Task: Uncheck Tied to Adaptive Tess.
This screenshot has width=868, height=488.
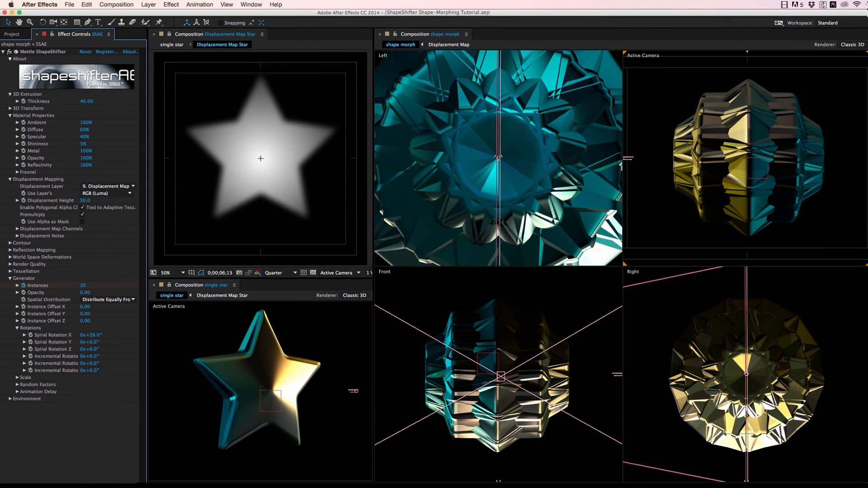Action: [82, 207]
